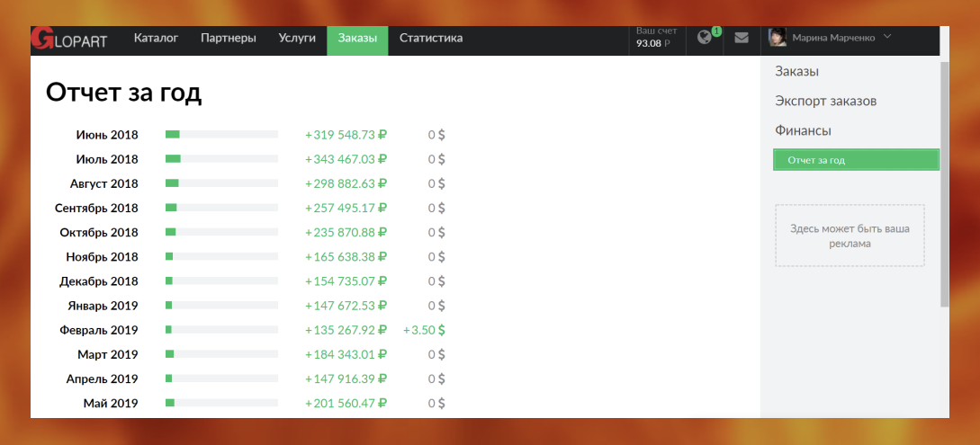
Task: Switch to the Статистика menu item
Action: point(431,38)
